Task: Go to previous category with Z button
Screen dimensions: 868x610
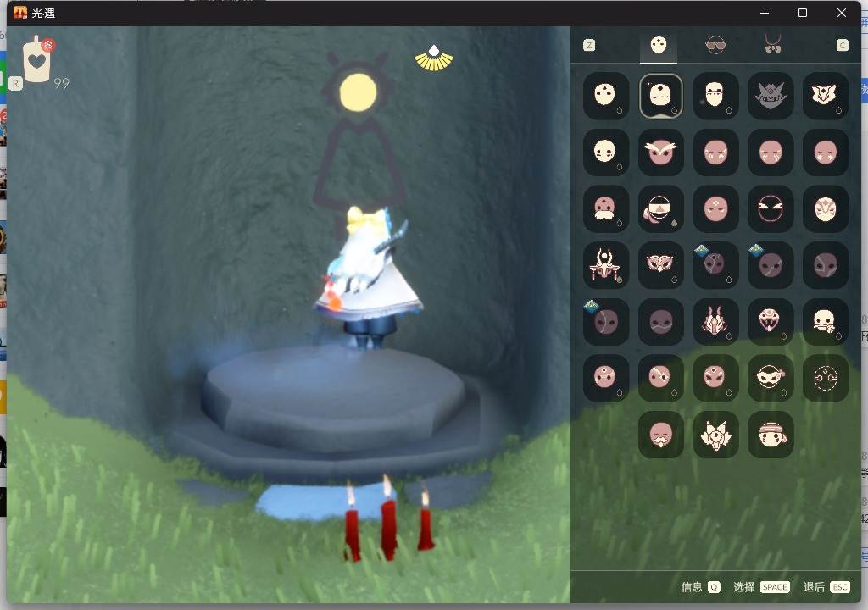Action: tap(589, 46)
